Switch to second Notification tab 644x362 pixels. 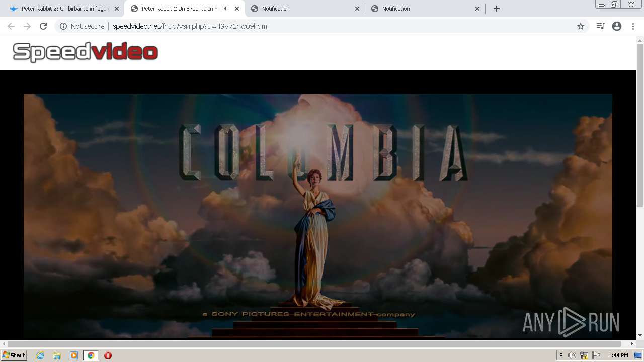tap(426, 9)
